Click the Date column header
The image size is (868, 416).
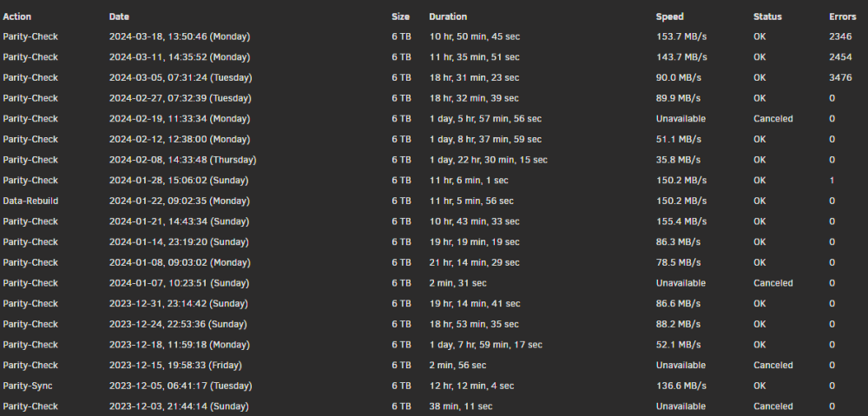click(x=119, y=17)
